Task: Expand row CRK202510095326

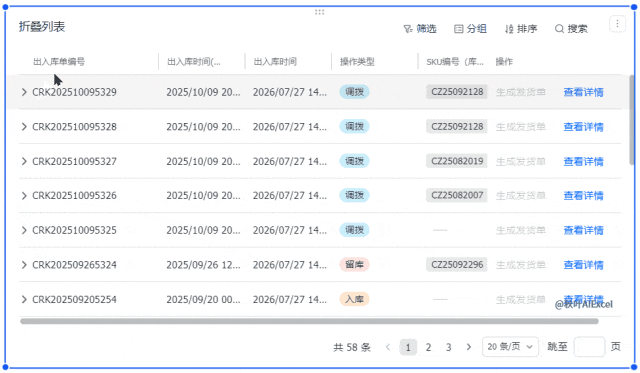Action: click(24, 195)
